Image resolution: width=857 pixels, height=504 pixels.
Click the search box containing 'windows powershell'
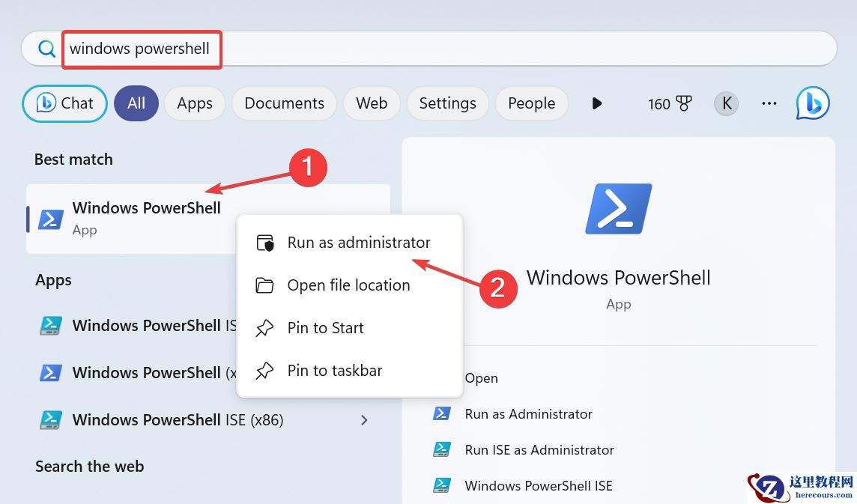click(x=429, y=49)
